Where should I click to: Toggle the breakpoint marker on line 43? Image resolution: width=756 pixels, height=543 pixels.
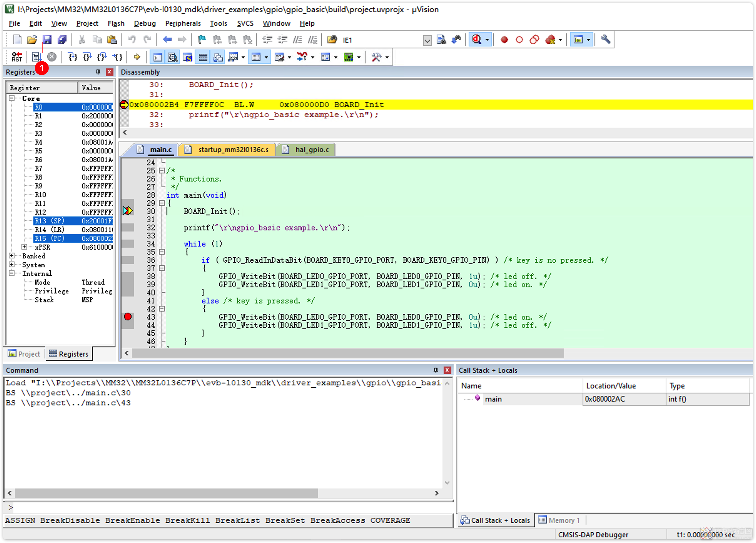point(128,317)
